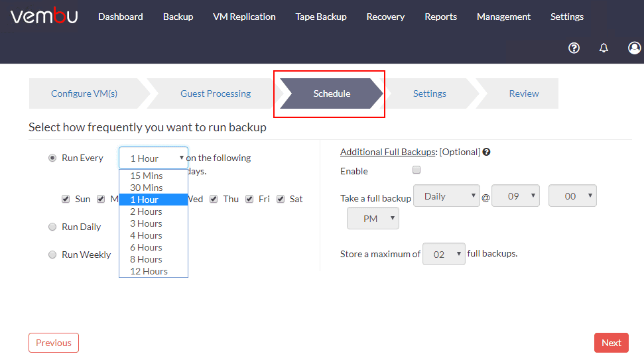
Task: Choose 30 Mins from the list
Action: pos(154,188)
